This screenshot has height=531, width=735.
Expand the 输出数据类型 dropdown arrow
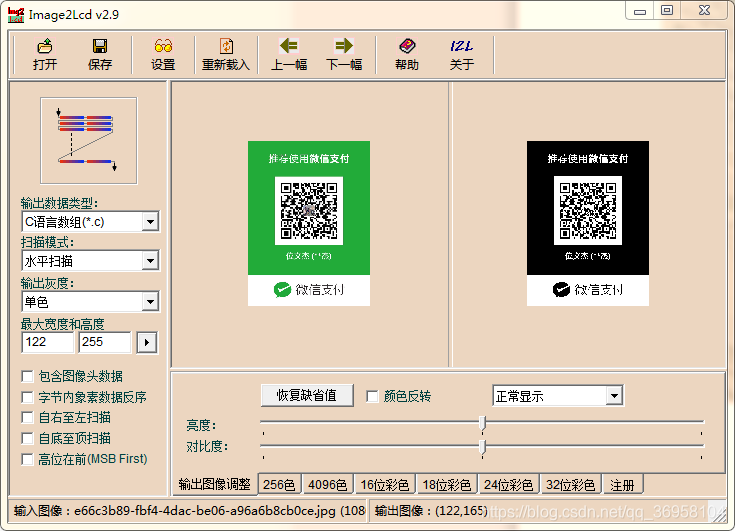pos(150,222)
